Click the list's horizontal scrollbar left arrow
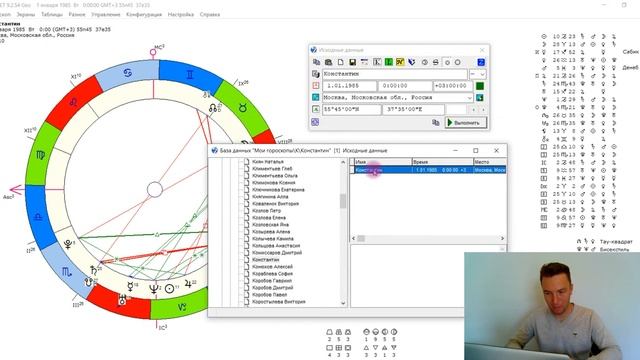The width and height of the screenshot is (640, 360). (353, 238)
